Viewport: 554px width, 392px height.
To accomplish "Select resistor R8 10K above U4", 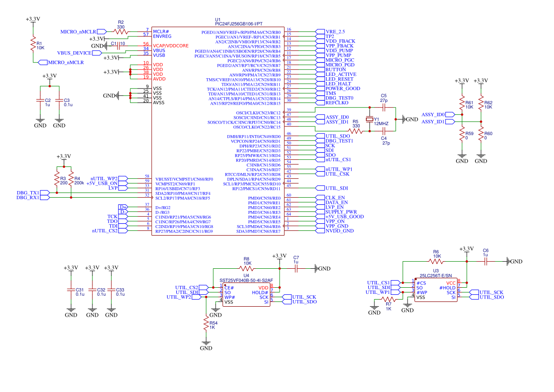I will pyautogui.click(x=246, y=269).
